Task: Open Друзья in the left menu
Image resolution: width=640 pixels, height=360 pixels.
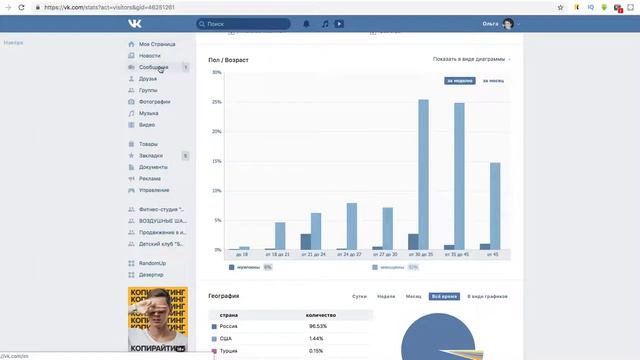Action: (x=148, y=79)
